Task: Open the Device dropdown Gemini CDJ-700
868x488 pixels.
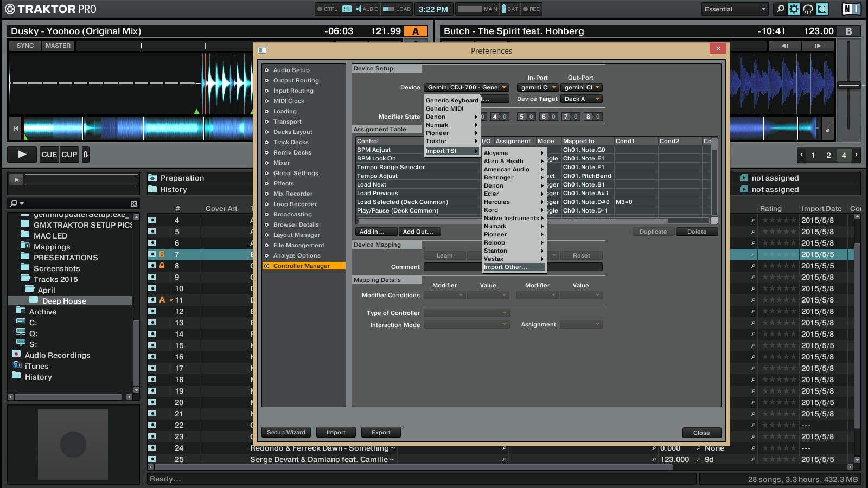Action: pyautogui.click(x=467, y=87)
